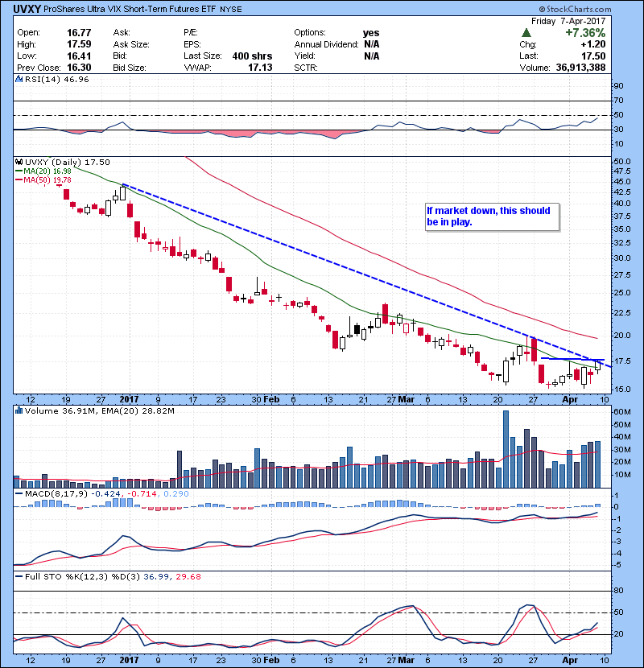Viewport: 644px width, 668px height.
Task: Click the Annual Dividend label
Action: 326,44
